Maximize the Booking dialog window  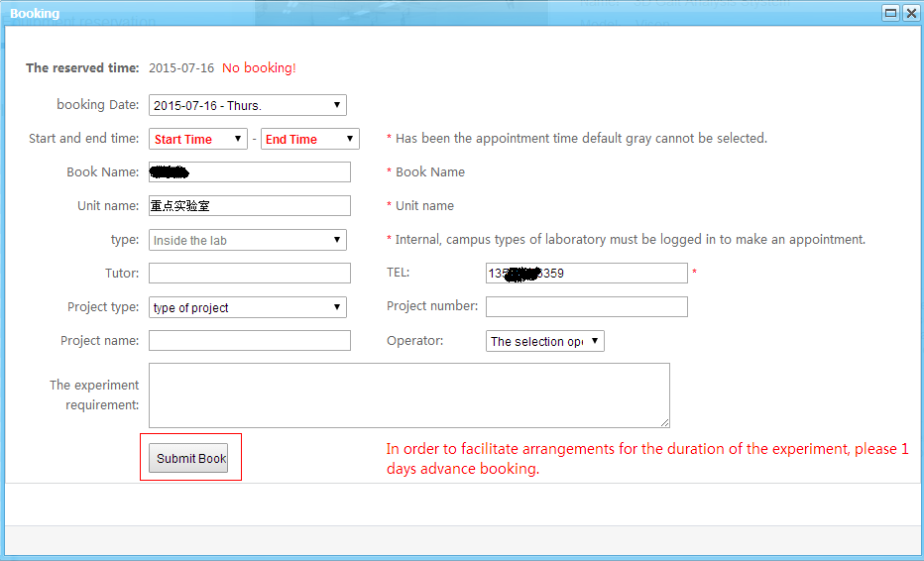(890, 13)
